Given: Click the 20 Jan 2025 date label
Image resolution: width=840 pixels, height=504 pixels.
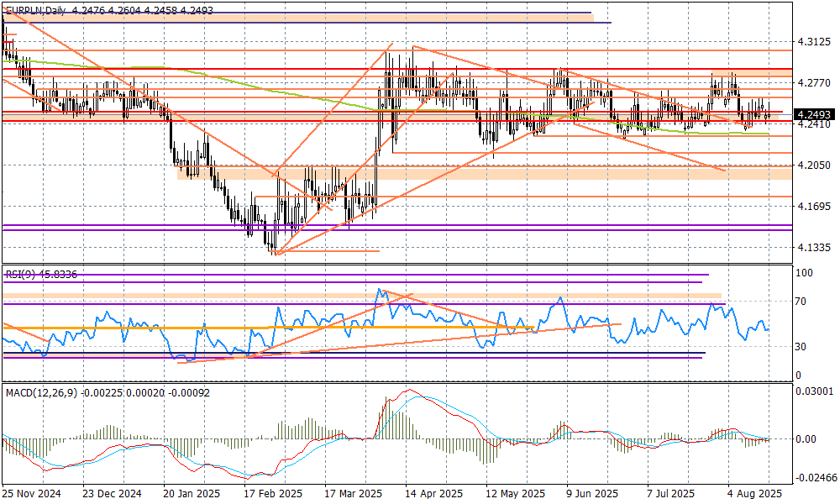Looking at the screenshot, I should click(192, 494).
